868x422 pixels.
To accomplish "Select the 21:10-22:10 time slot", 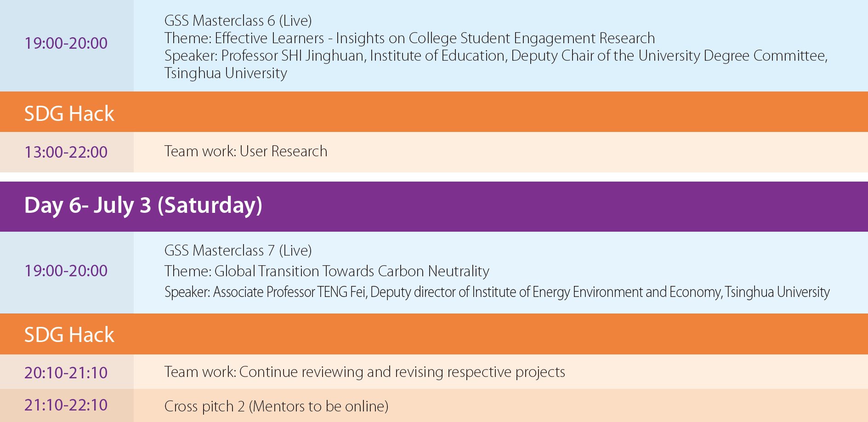I will [66, 405].
